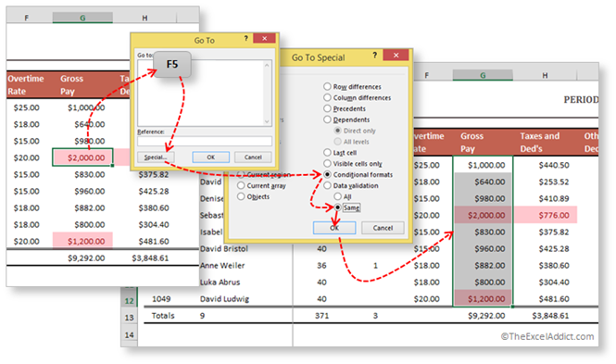Click OK in the Go To dialog
616x364 pixels.
(211, 157)
